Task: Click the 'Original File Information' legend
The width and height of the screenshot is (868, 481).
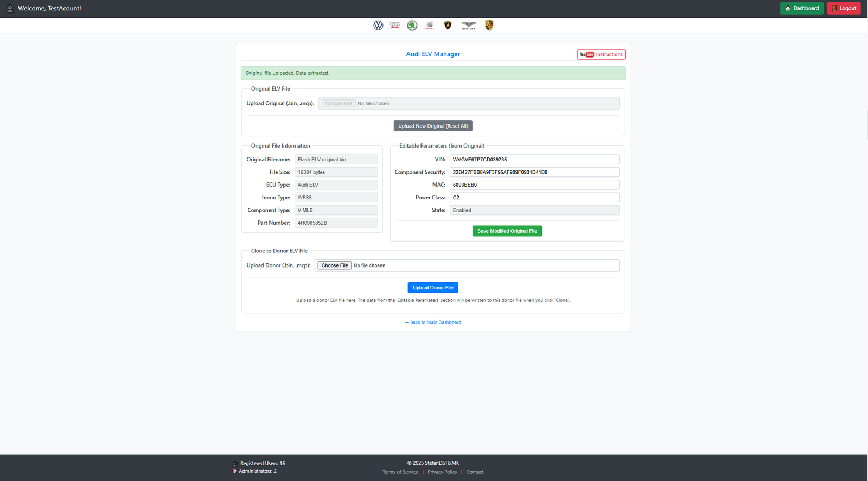Action: [x=280, y=146]
